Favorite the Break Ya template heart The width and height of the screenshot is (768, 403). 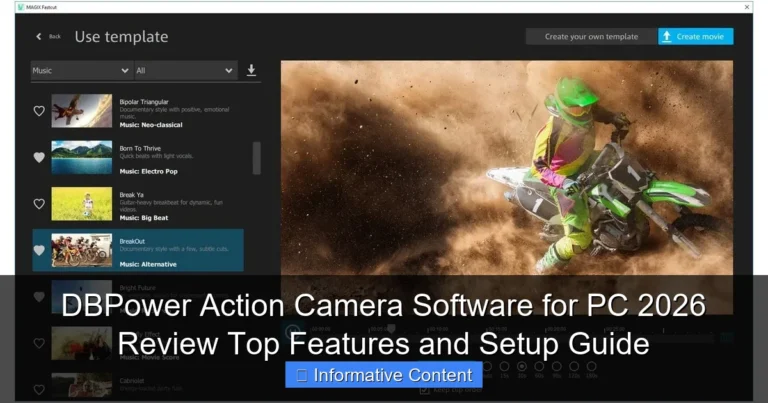click(39, 204)
